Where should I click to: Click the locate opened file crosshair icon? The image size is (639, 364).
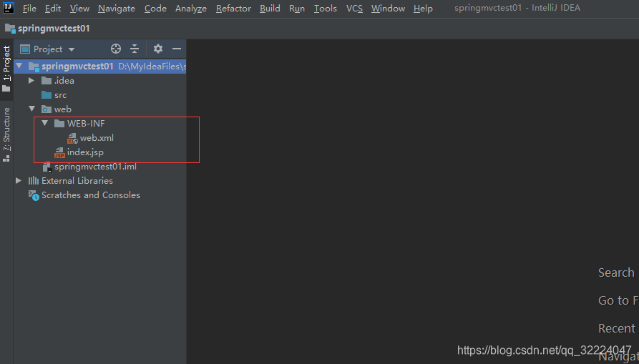116,49
